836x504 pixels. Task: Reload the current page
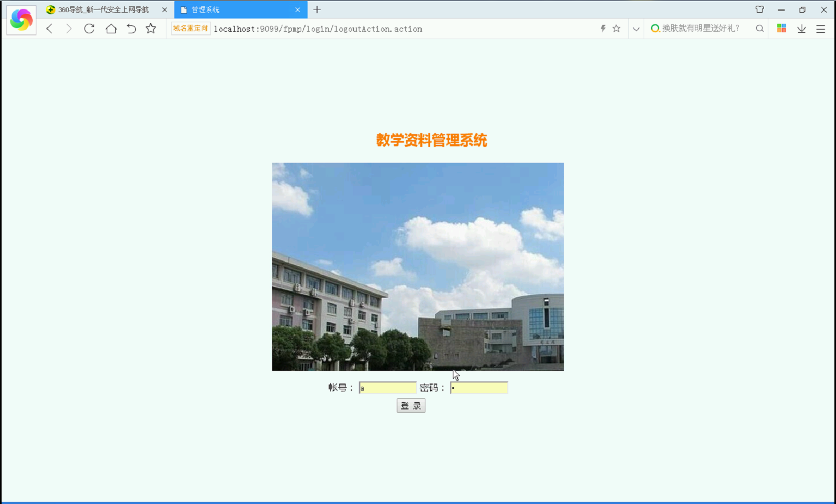pyautogui.click(x=89, y=29)
